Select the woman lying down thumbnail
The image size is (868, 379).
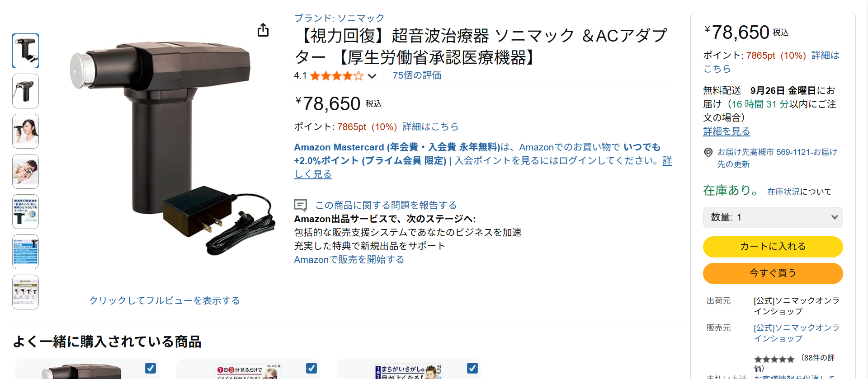pos(25,172)
